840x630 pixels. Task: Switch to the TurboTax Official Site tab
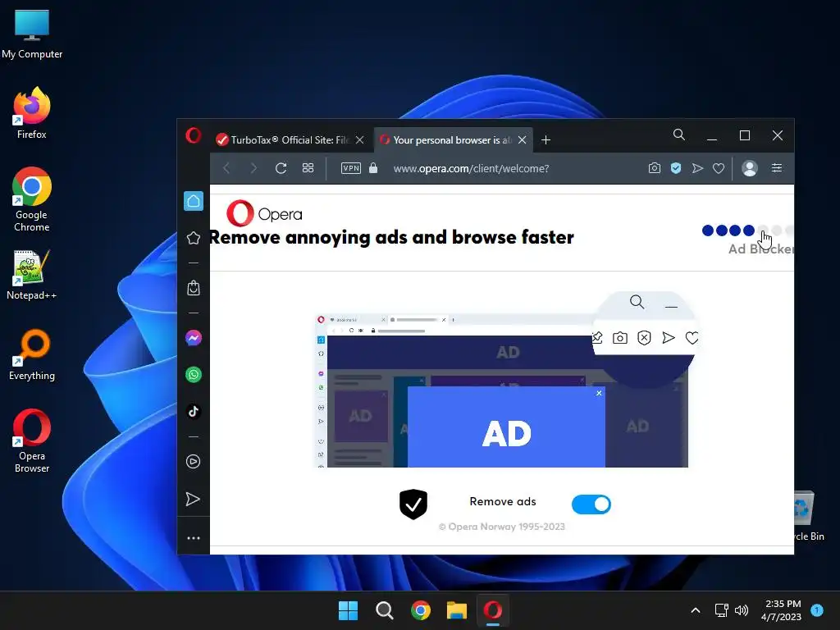point(290,139)
